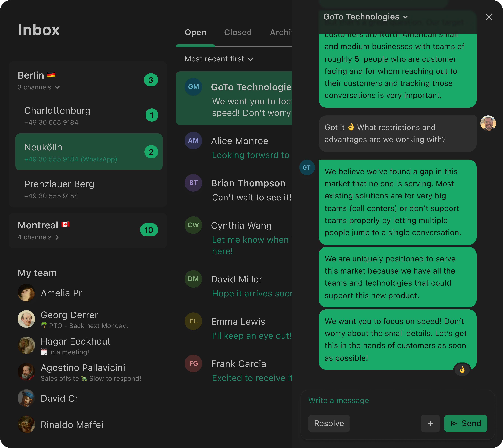The width and height of the screenshot is (503, 448).
Task: Close the GoTo Technologies chat panel
Action: (x=489, y=17)
